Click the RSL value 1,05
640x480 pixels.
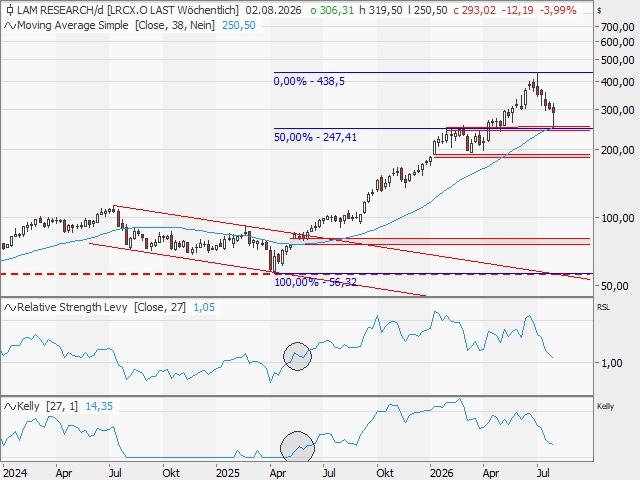tap(204, 307)
